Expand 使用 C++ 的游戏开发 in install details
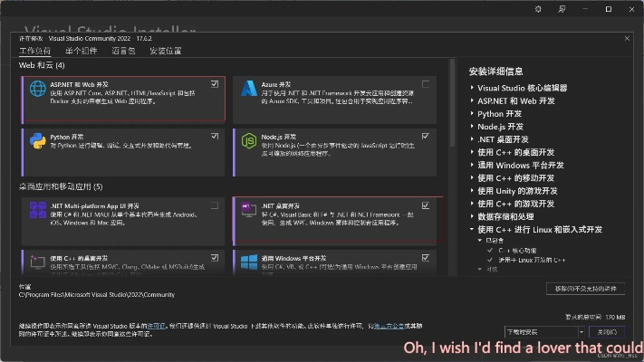The width and height of the screenshot is (644, 362). [472, 204]
